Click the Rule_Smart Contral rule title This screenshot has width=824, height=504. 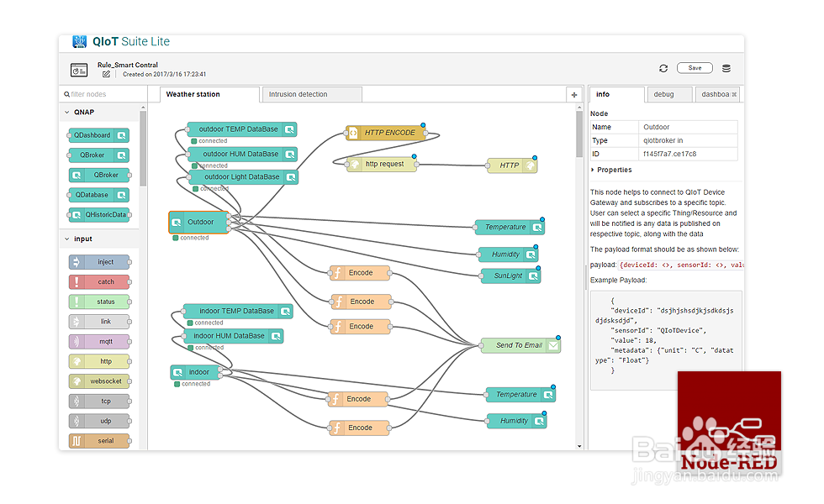(127, 66)
